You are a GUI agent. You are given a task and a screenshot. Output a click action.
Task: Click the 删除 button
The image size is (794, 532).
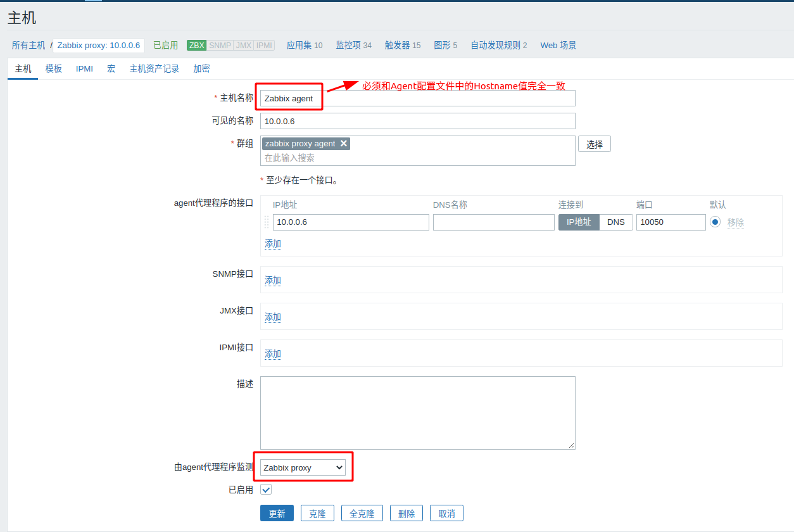406,514
